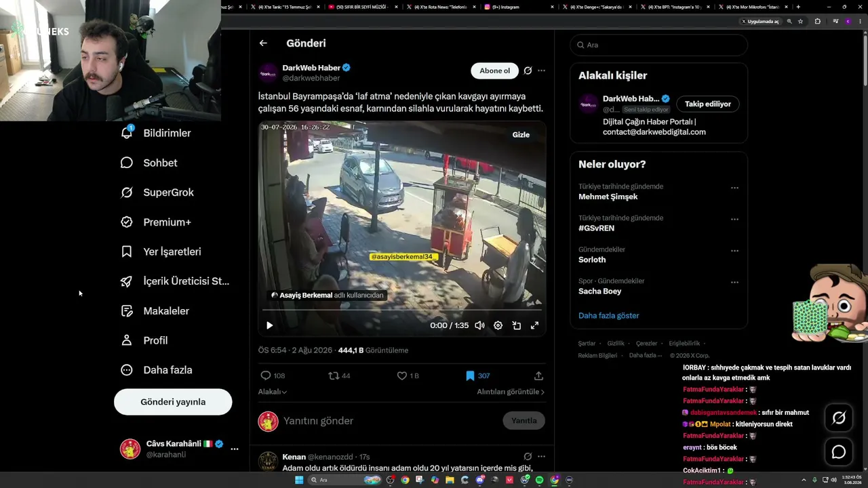The image size is (868, 488).
Task: Play the video
Action: click(x=269, y=325)
